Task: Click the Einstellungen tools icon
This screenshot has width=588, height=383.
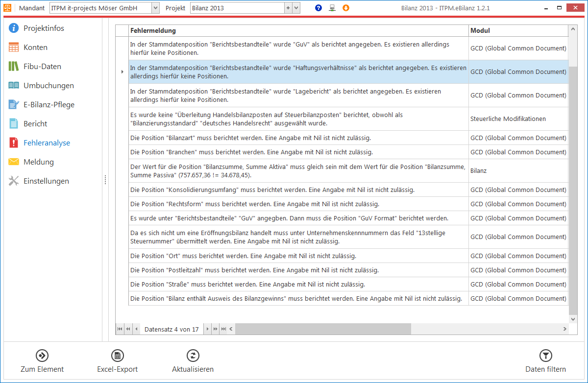Action: 14,181
